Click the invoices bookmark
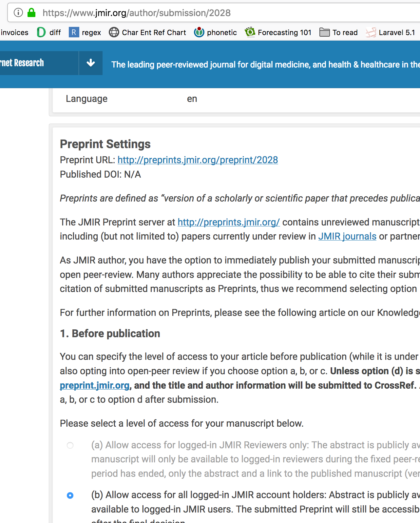Viewport: 420px width, 523px height. tap(14, 32)
